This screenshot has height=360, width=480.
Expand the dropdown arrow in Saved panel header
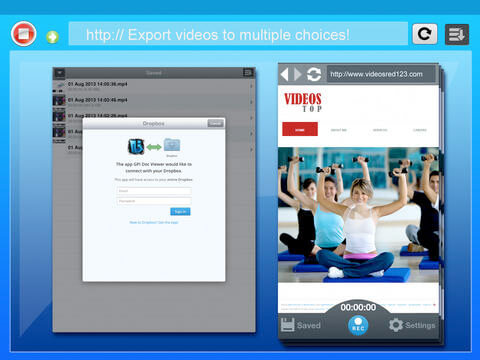click(x=60, y=72)
